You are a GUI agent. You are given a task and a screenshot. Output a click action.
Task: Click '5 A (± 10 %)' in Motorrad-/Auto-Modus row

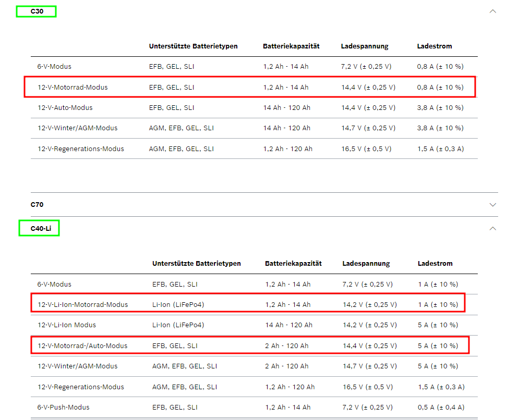[438, 346]
